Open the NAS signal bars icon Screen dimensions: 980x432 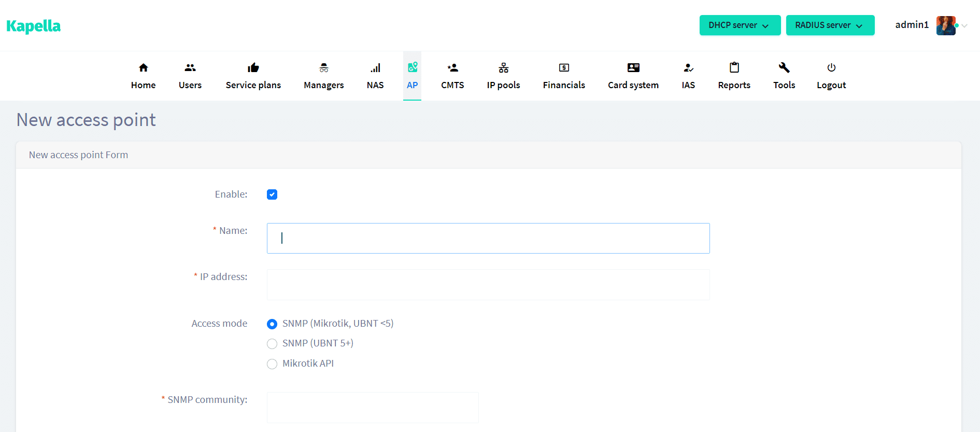(x=375, y=68)
